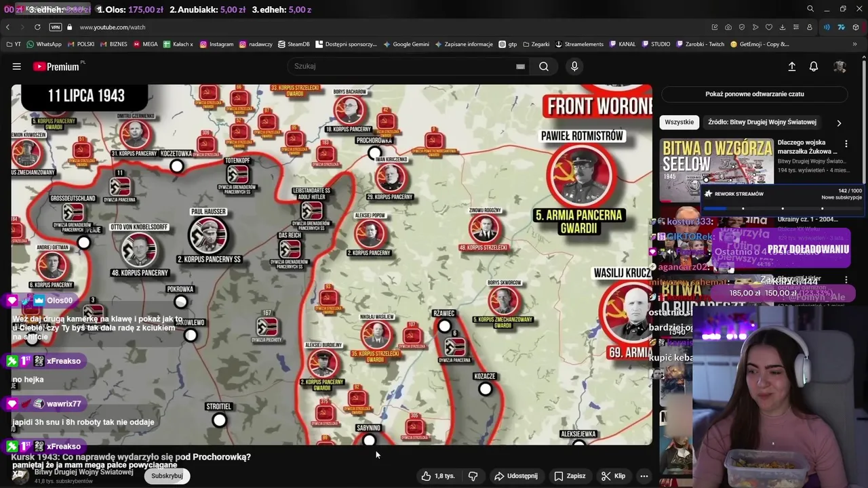The width and height of the screenshot is (868, 488).
Task: Open the Bitwy Drugiej Wojny Światowej channel avatar
Action: (x=20, y=476)
